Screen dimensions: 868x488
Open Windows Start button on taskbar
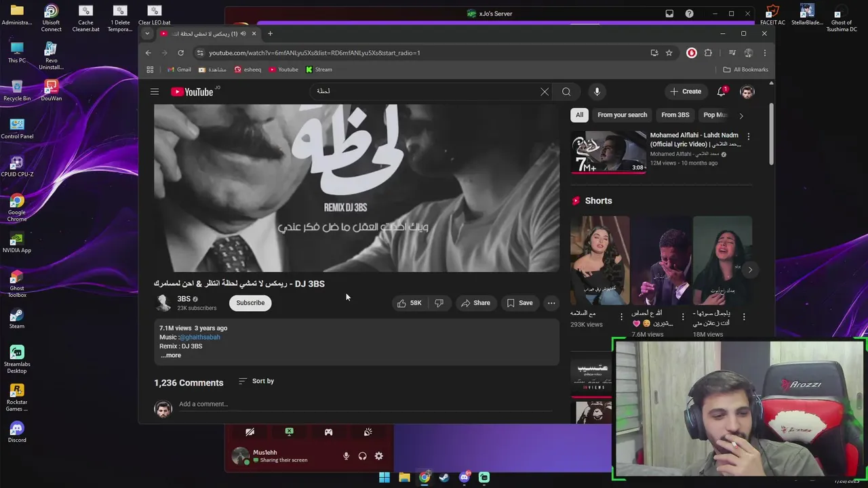coord(384,477)
